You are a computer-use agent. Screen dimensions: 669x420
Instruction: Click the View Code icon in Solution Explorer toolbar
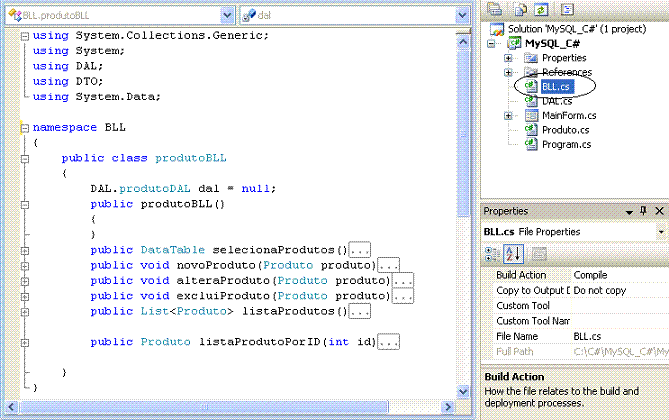[x=567, y=9]
